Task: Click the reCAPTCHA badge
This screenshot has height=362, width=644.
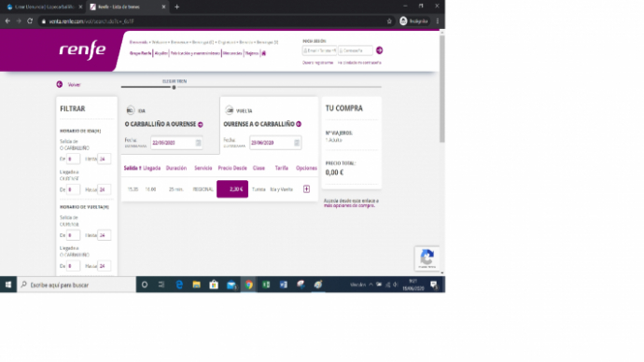Action: (427, 258)
